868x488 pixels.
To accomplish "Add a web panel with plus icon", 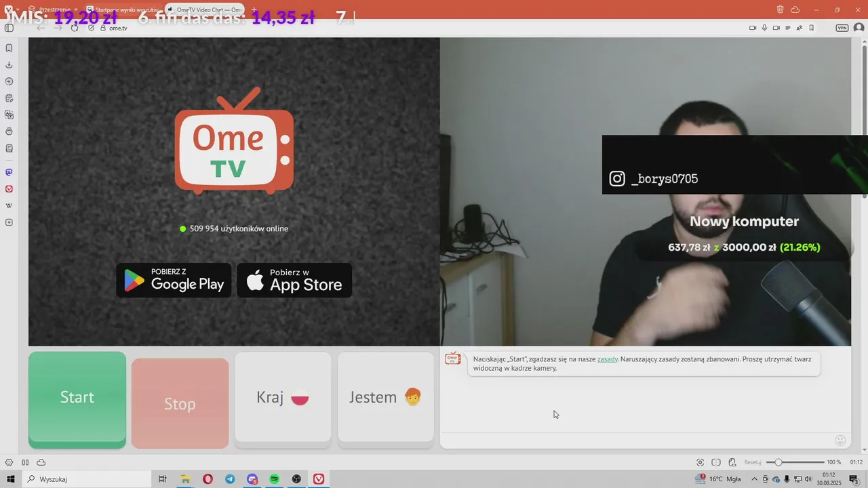I will pyautogui.click(x=9, y=222).
